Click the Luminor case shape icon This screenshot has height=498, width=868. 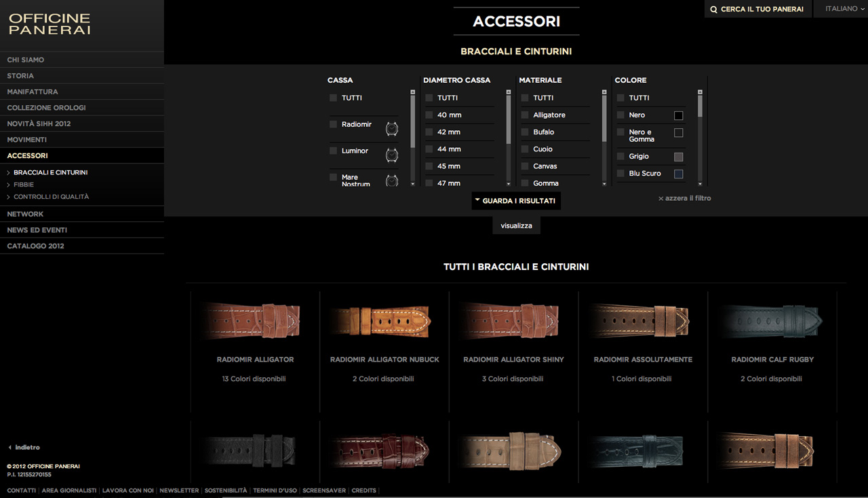pos(392,155)
